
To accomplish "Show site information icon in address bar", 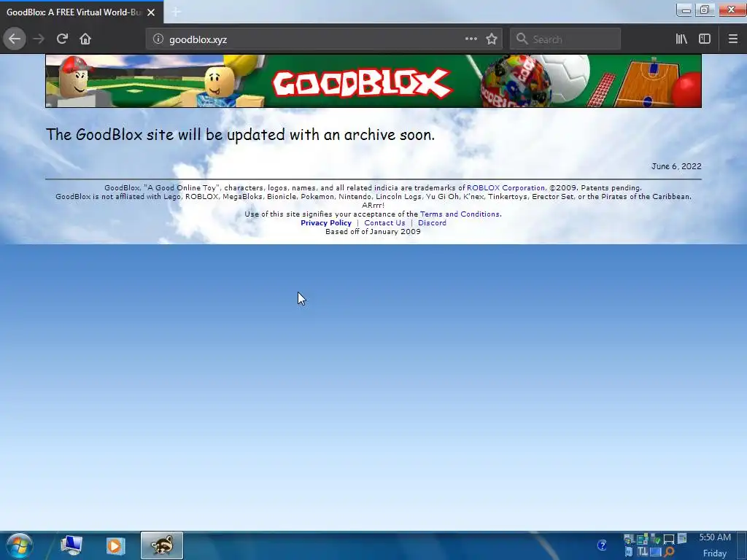I will click(158, 39).
